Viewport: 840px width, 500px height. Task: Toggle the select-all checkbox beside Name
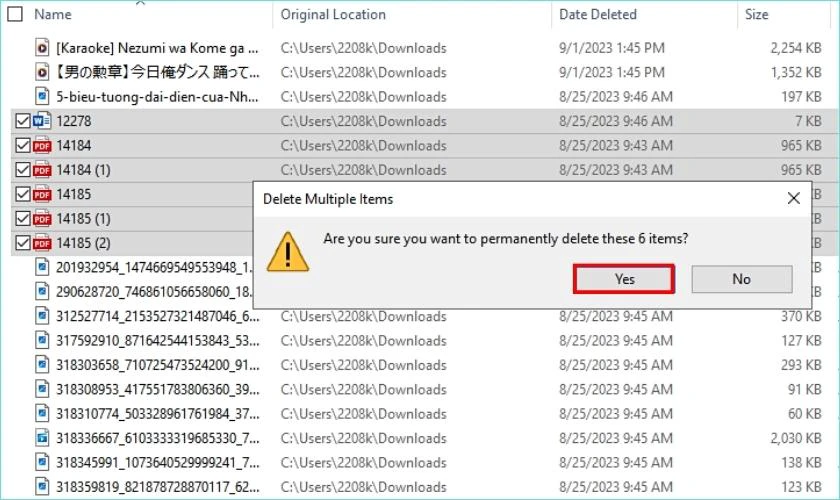click(x=15, y=14)
